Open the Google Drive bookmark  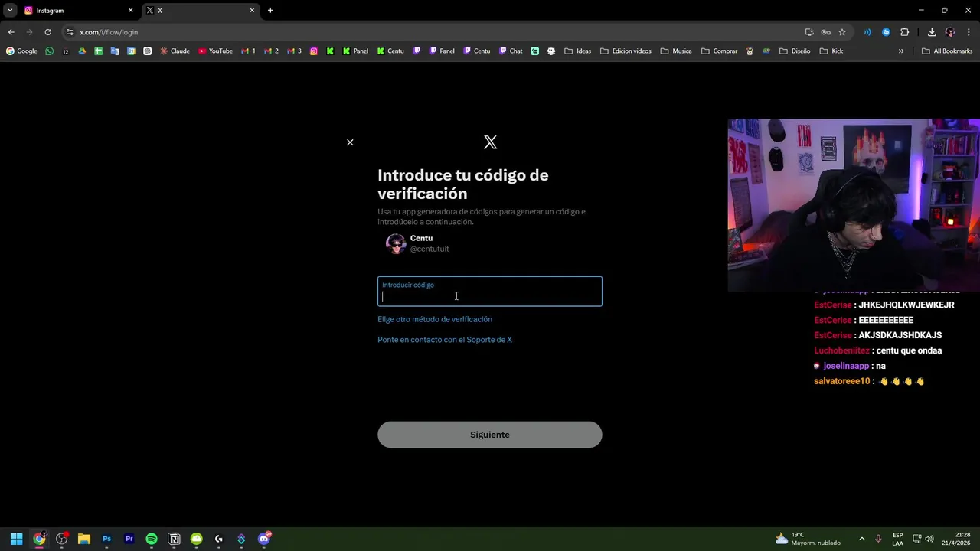pos(82,51)
